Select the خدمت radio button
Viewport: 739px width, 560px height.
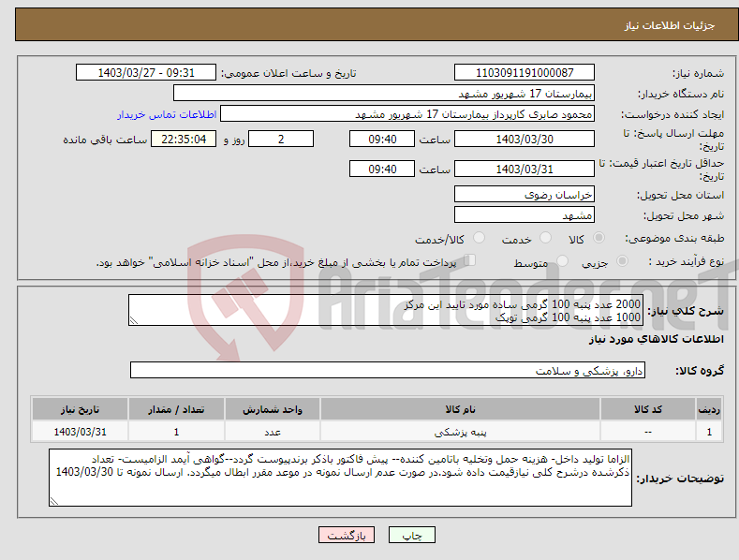(x=545, y=238)
